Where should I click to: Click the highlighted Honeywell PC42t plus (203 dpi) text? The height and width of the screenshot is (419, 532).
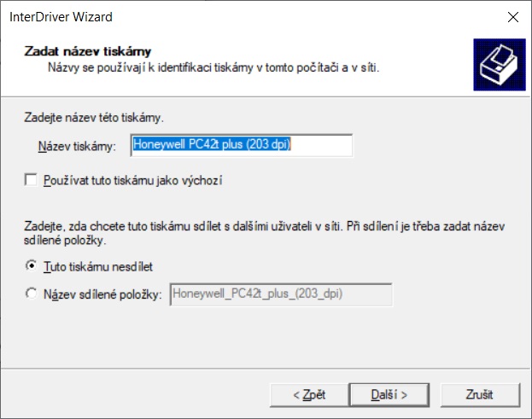(212, 144)
